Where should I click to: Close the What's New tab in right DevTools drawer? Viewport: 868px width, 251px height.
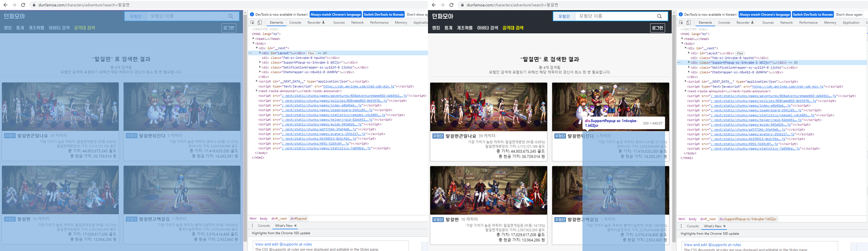coord(724,226)
